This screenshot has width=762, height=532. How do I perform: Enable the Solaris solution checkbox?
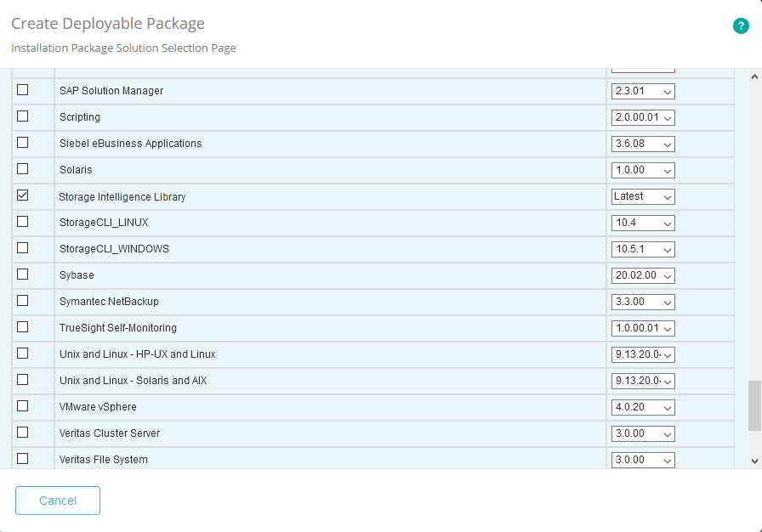(23, 168)
